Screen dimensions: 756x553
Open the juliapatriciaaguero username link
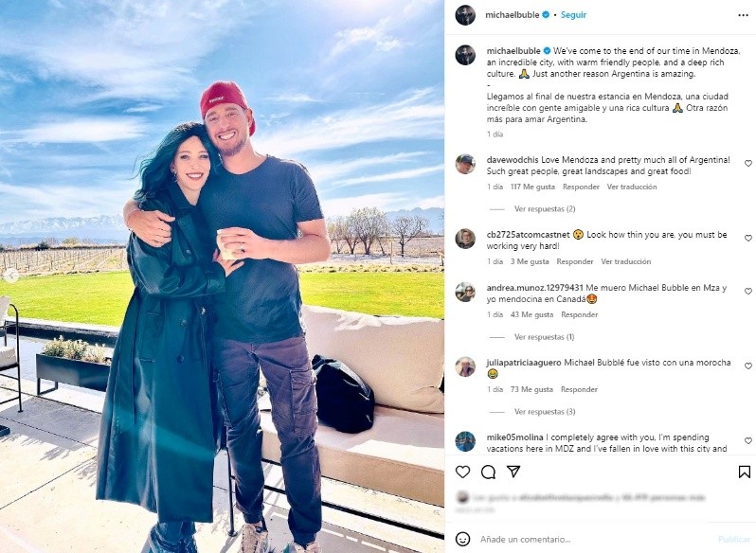(x=524, y=363)
